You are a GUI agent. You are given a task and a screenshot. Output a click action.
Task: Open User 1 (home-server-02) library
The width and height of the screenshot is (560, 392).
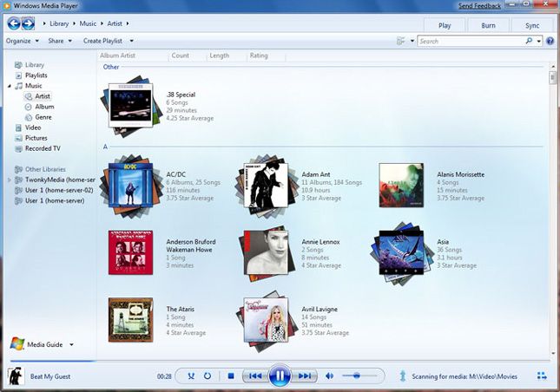(x=59, y=190)
